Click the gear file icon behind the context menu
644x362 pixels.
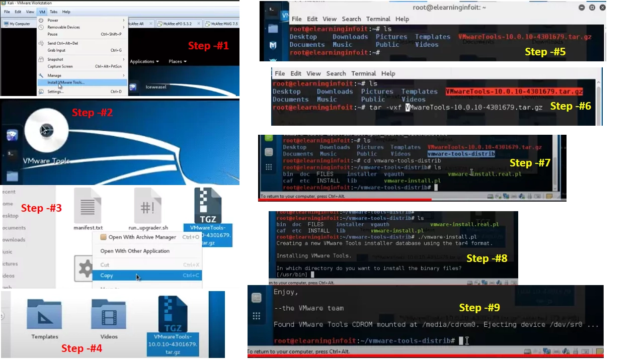(x=84, y=267)
